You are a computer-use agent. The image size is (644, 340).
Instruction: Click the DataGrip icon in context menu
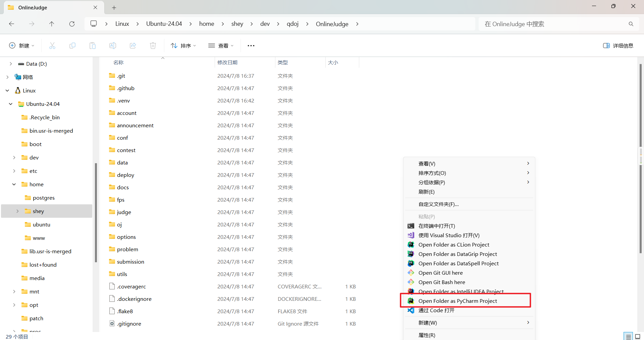click(411, 254)
